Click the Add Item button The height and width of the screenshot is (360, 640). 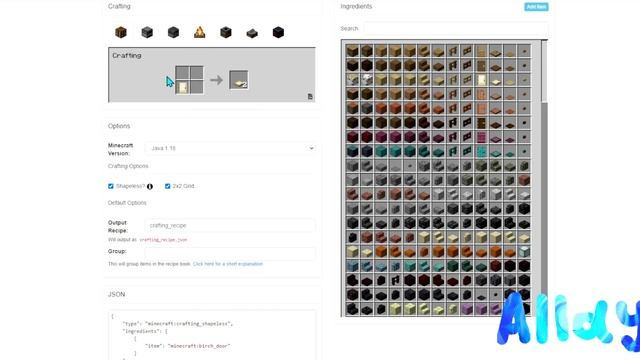[536, 7]
